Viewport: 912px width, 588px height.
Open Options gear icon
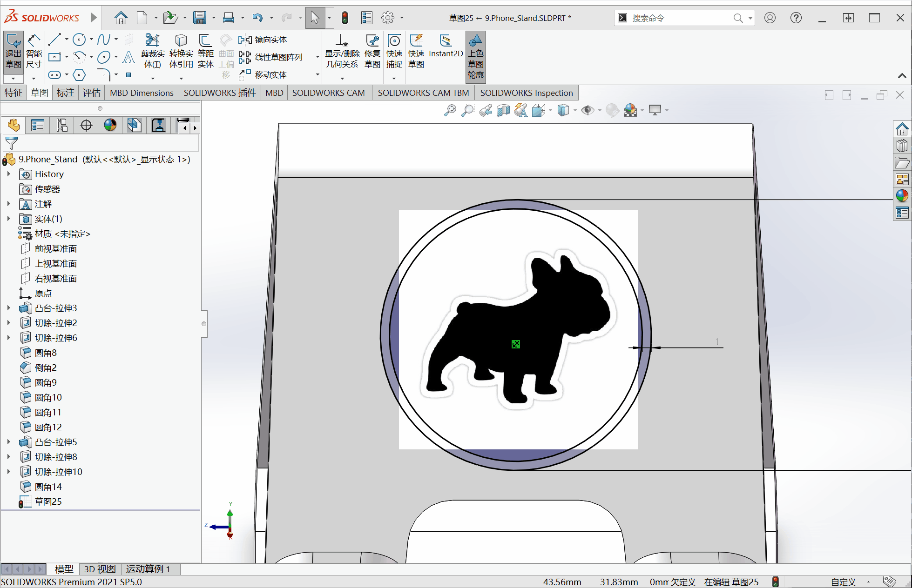388,18
